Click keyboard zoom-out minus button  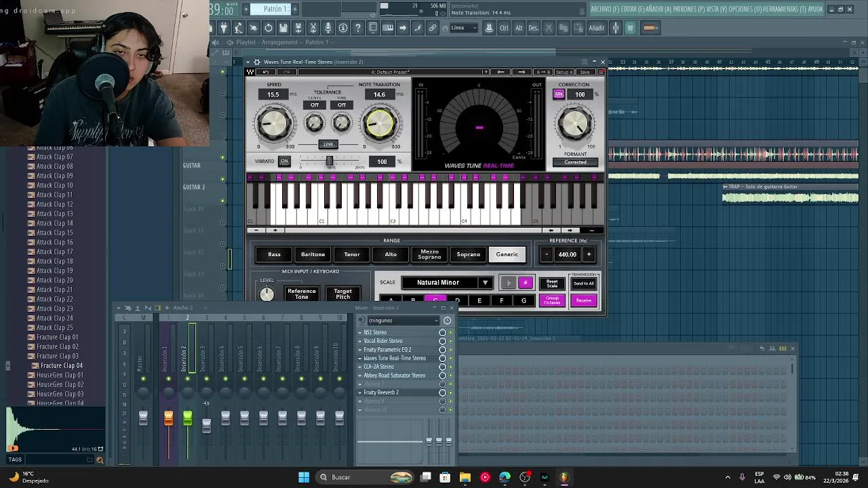(256, 230)
